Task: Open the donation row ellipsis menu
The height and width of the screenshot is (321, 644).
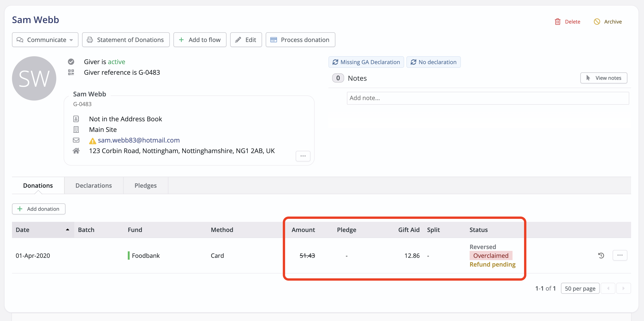Action: [620, 255]
